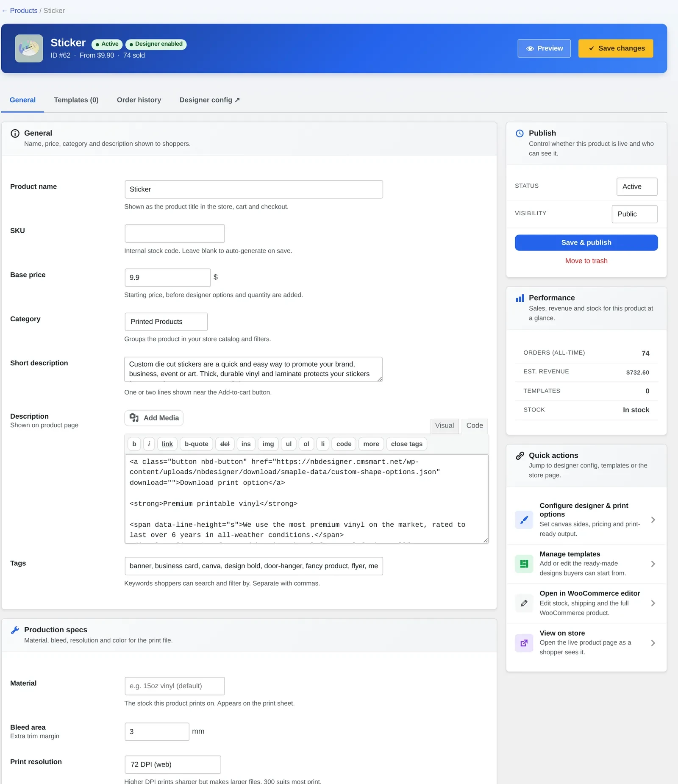Image resolution: width=678 pixels, height=784 pixels.
Task: Focus the empty SKU field
Action: coord(175,234)
